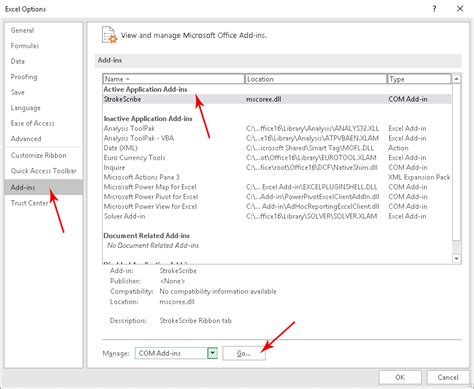Screen dimensions: 474x389
Task: Sort add-ins by Name column header
Action: 173,79
